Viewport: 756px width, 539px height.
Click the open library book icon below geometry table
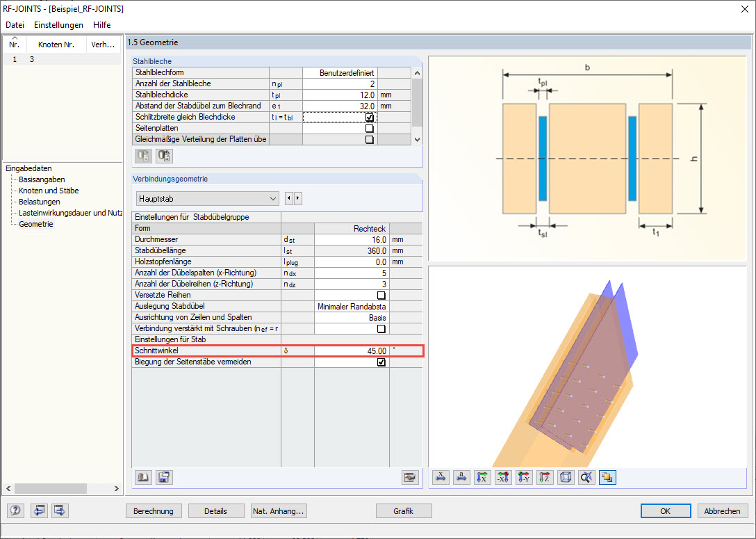(142, 477)
